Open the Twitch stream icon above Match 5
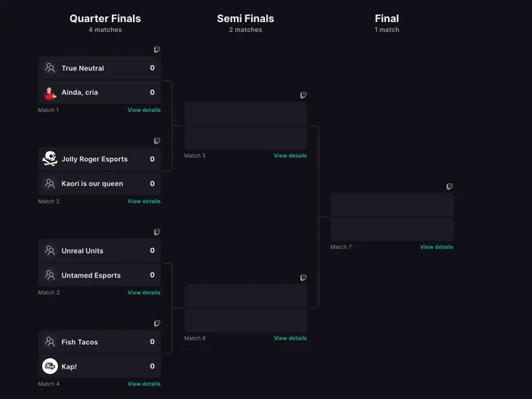532x399 pixels. coord(304,95)
